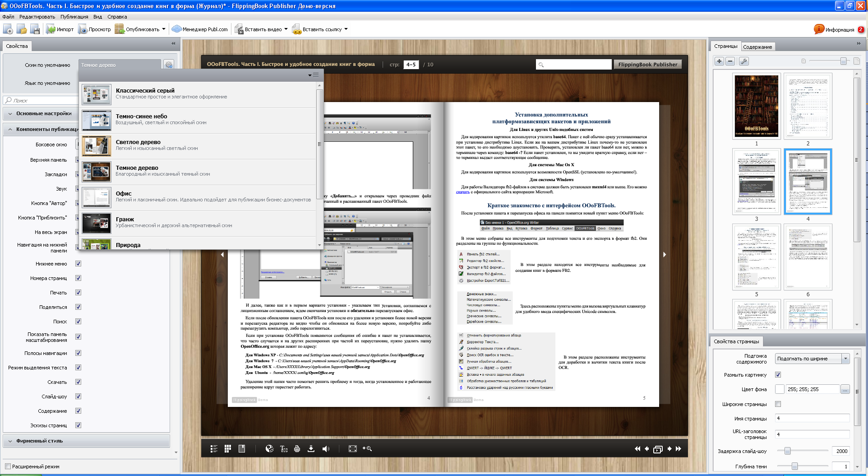Image resolution: width=868 pixels, height=476 pixels.
Task: Click the save project floppy icon
Action: pyautogui.click(x=35, y=29)
